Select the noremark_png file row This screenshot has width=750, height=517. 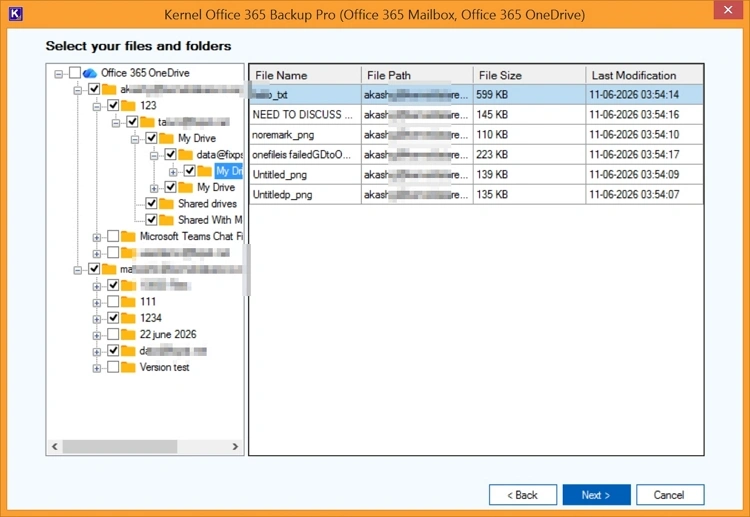[x=476, y=135]
